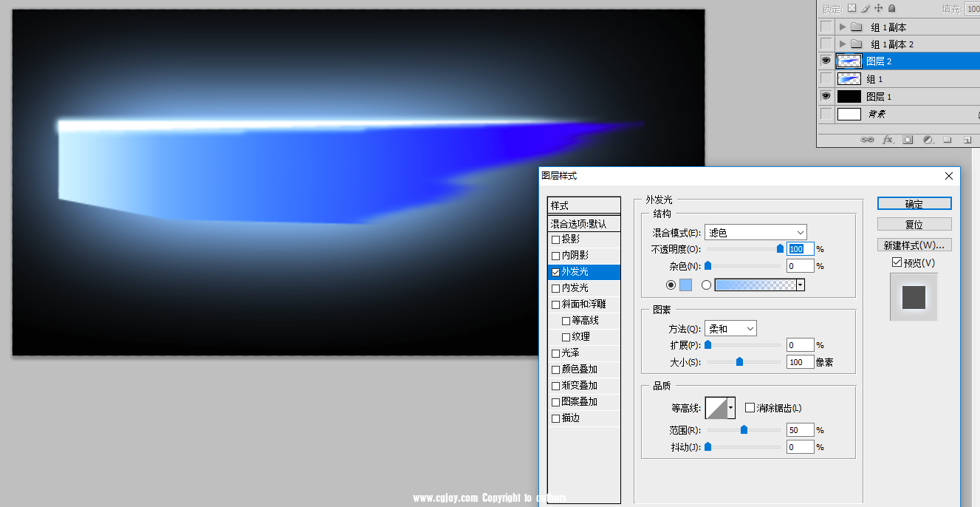Open the gradient picker dropdown arrow
Viewport: 980px width, 507px height.
pyautogui.click(x=800, y=285)
